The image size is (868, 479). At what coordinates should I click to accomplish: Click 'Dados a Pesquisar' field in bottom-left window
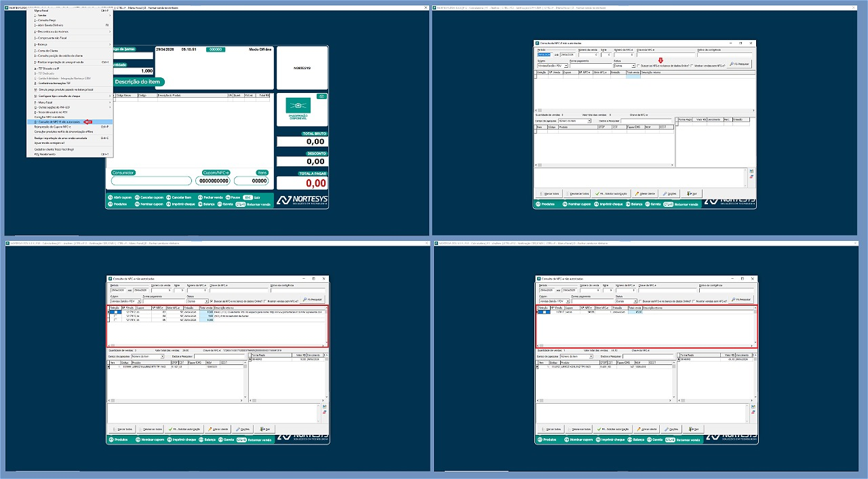pyautogui.click(x=220, y=356)
